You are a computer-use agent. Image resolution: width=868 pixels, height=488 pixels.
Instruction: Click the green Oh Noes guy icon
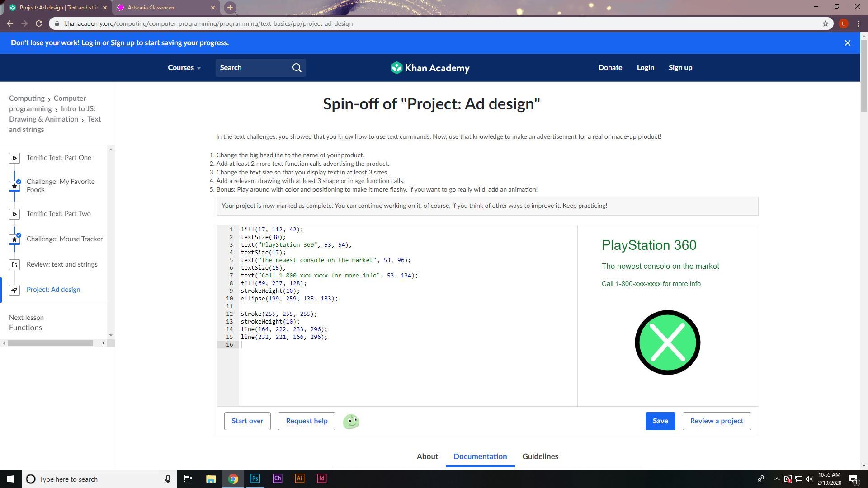click(x=351, y=421)
